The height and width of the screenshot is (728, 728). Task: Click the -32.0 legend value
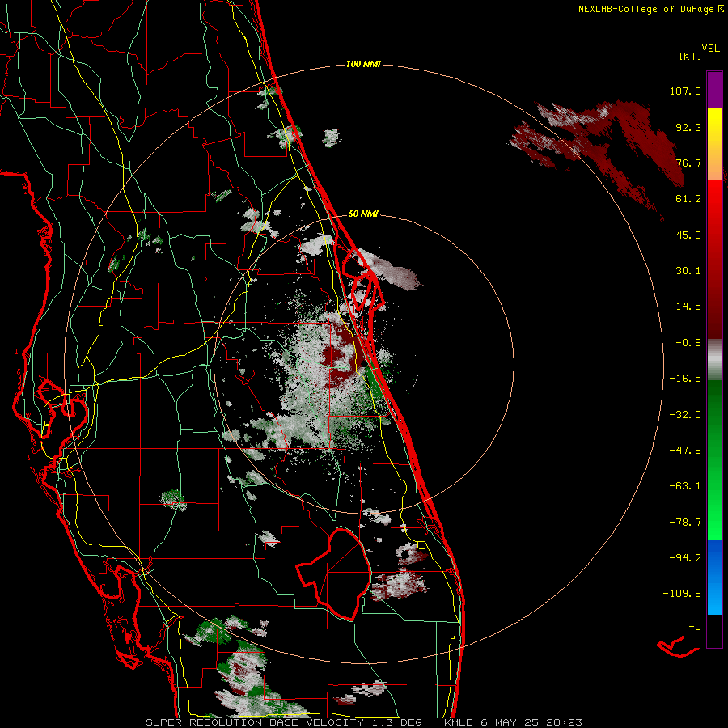point(685,415)
